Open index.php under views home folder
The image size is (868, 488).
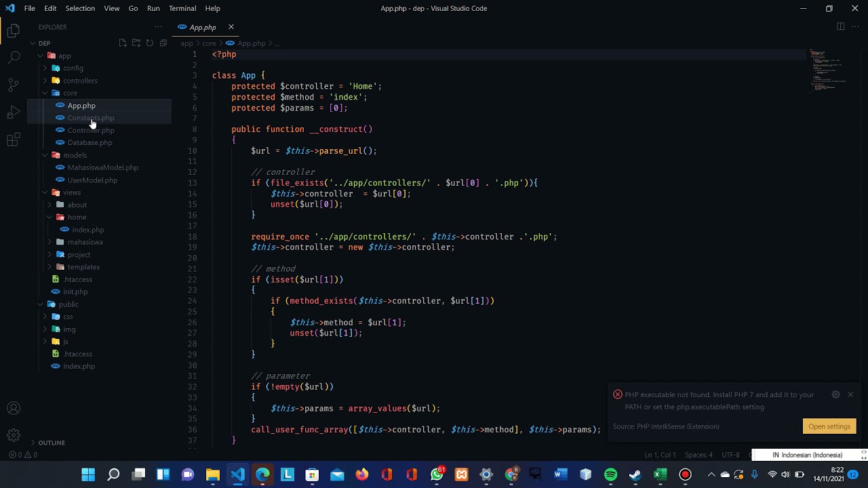pyautogui.click(x=87, y=230)
